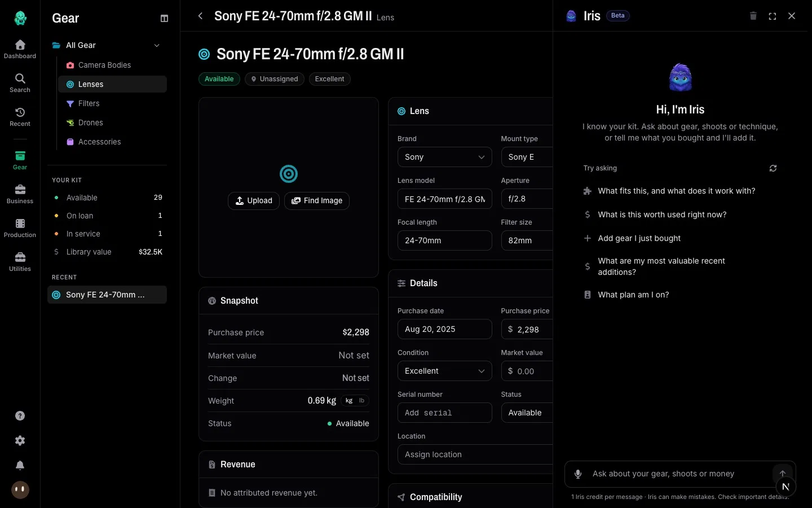812x508 pixels.
Task: Open the help question mark icon
Action: click(x=20, y=416)
